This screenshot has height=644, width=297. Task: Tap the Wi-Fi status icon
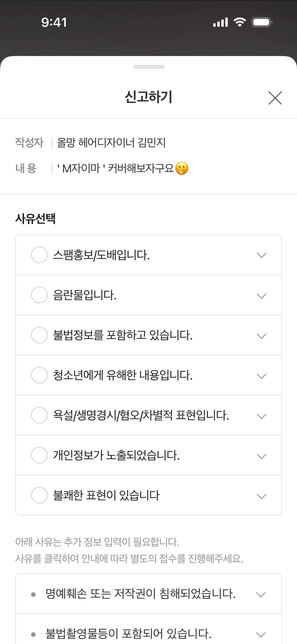coord(239,22)
